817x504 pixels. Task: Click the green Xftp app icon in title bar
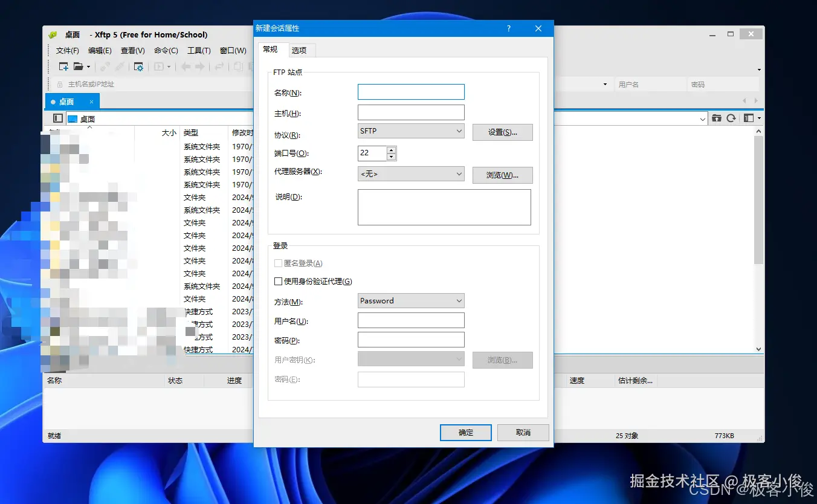[x=53, y=34]
